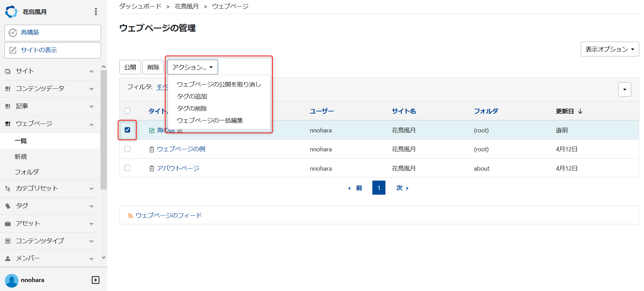Click the メンバー person icon
Viewport: 644px width, 291px height.
coord(8,258)
